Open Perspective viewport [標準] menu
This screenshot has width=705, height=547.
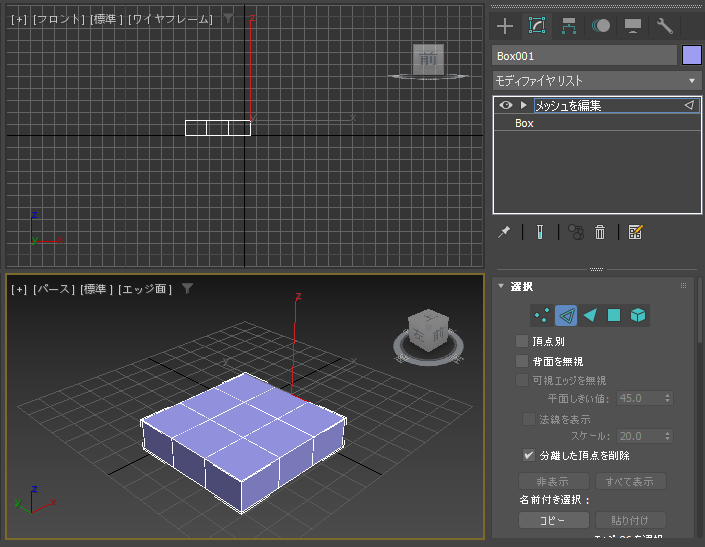pos(96,289)
